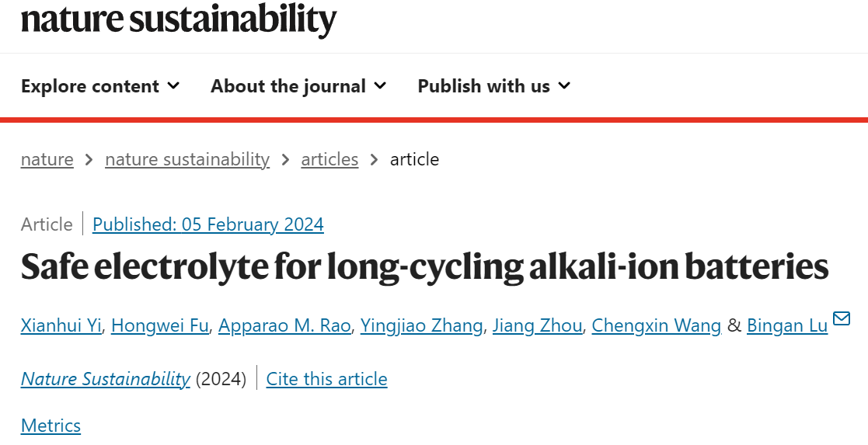This screenshot has height=445, width=868.
Task: Expand the Publish with us dropdown
Action: click(x=493, y=85)
